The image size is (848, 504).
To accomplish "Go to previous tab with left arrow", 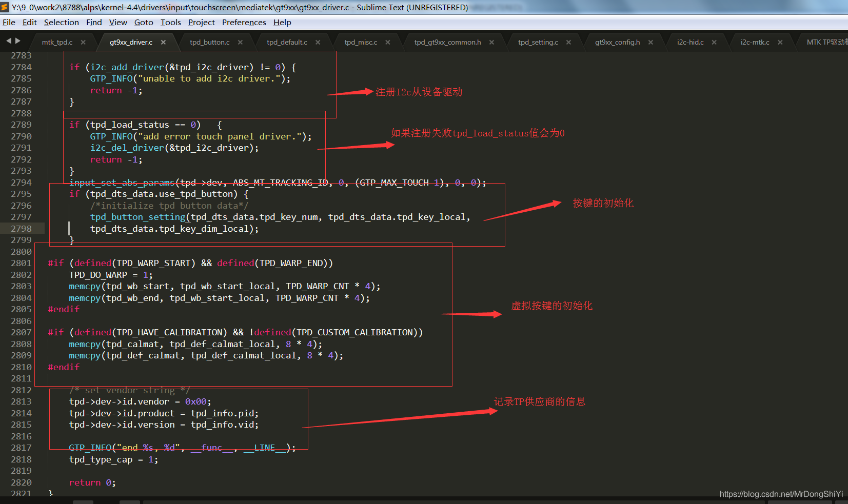I will [9, 41].
